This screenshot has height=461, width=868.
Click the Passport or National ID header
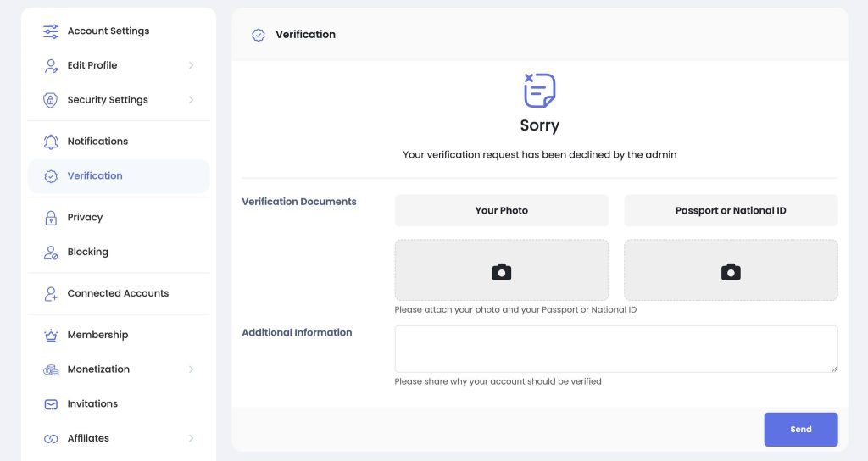coord(731,210)
